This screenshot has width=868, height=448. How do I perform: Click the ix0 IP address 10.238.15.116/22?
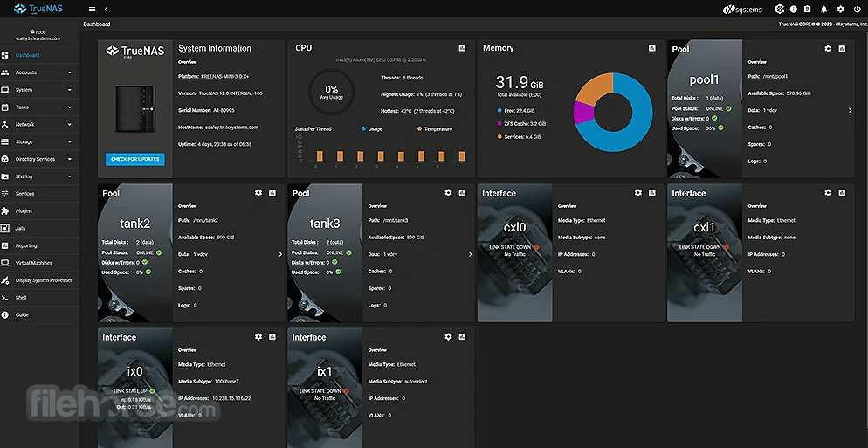click(x=231, y=398)
